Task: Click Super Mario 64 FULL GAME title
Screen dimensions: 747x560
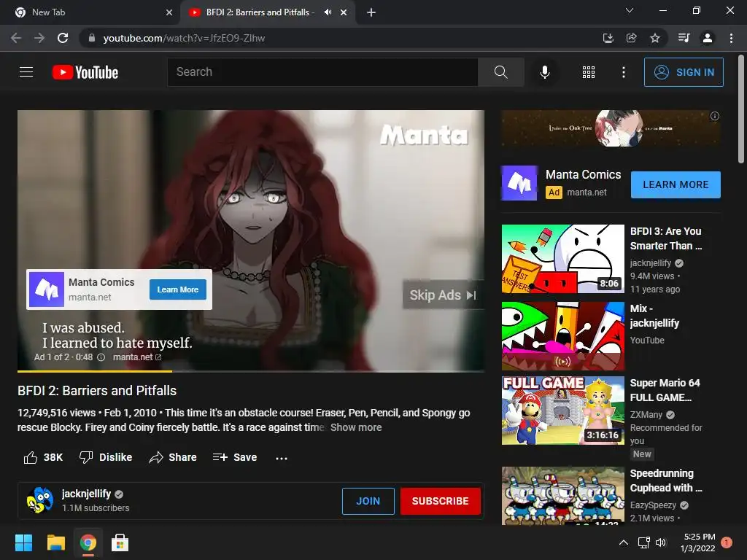Action: click(x=665, y=390)
